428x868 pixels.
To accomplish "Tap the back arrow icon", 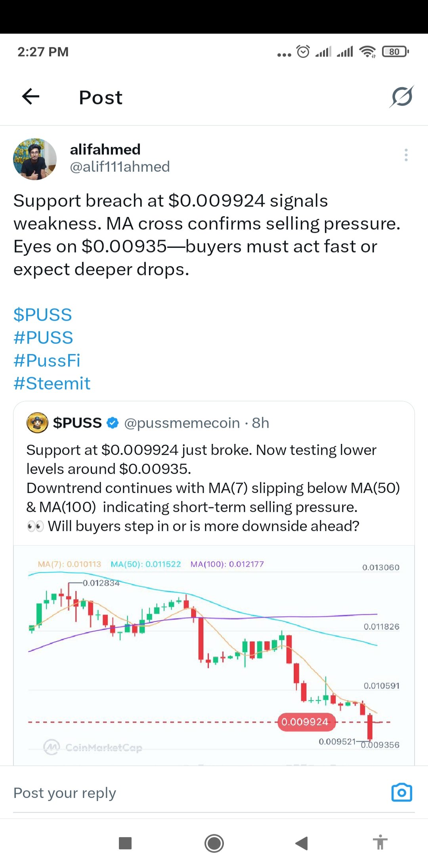I will pos(31,96).
